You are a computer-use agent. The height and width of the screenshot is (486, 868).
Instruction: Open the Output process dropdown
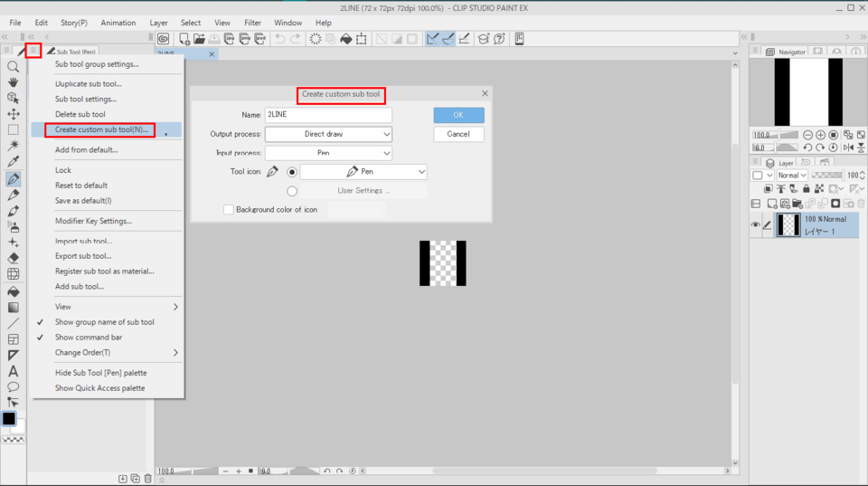pyautogui.click(x=328, y=134)
